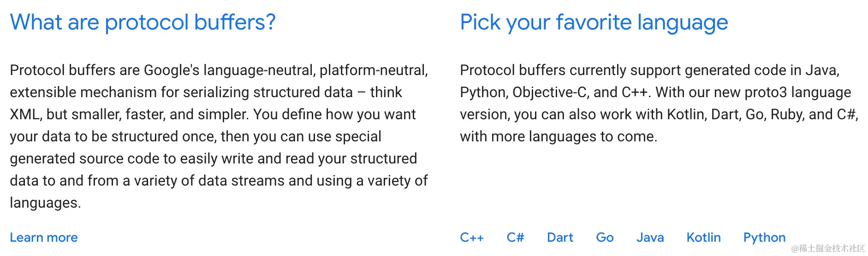Click 'languages.' ending the left paragraph
The height and width of the screenshot is (256, 868).
(x=45, y=203)
